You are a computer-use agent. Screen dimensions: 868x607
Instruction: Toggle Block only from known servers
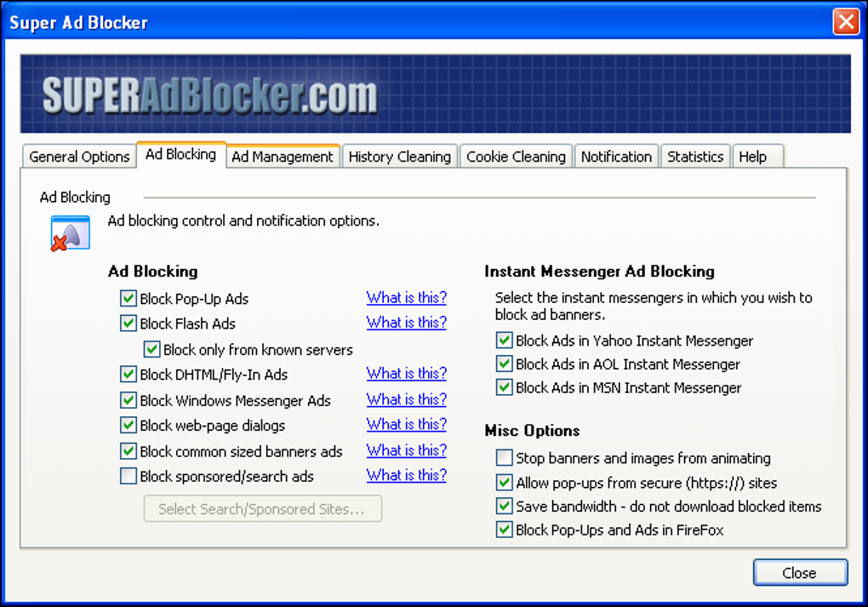tap(151, 349)
